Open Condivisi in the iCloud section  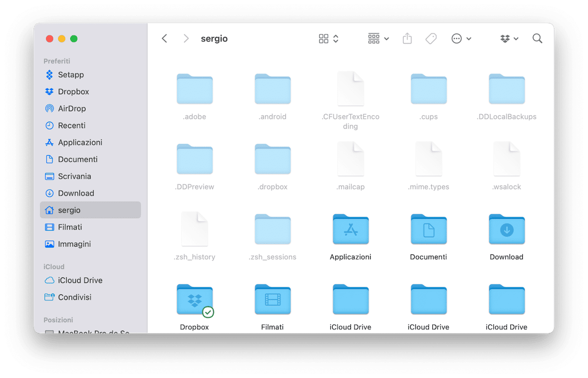click(x=74, y=297)
